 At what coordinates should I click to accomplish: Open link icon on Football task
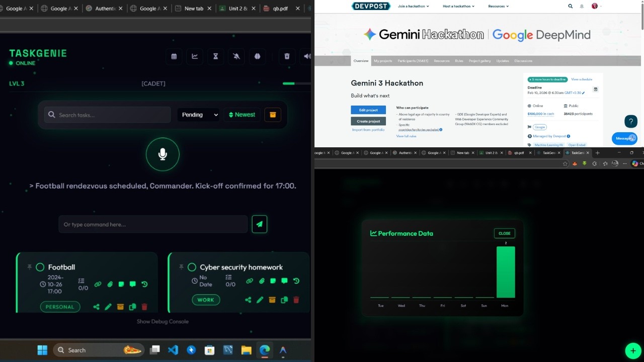pyautogui.click(x=98, y=284)
